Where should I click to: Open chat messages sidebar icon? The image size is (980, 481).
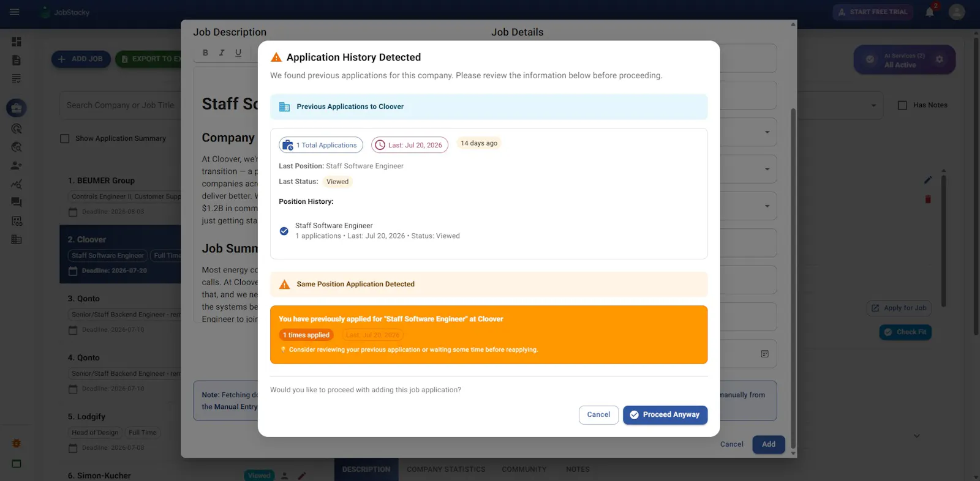coord(17,202)
